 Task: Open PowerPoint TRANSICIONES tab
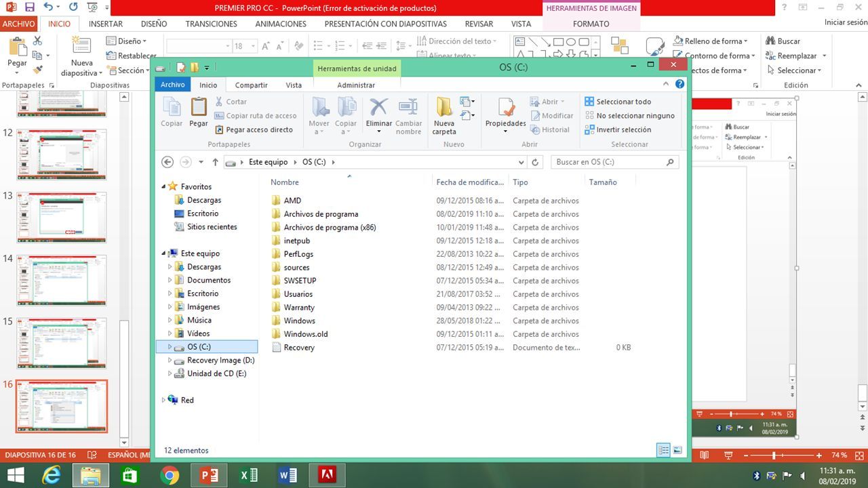[212, 24]
